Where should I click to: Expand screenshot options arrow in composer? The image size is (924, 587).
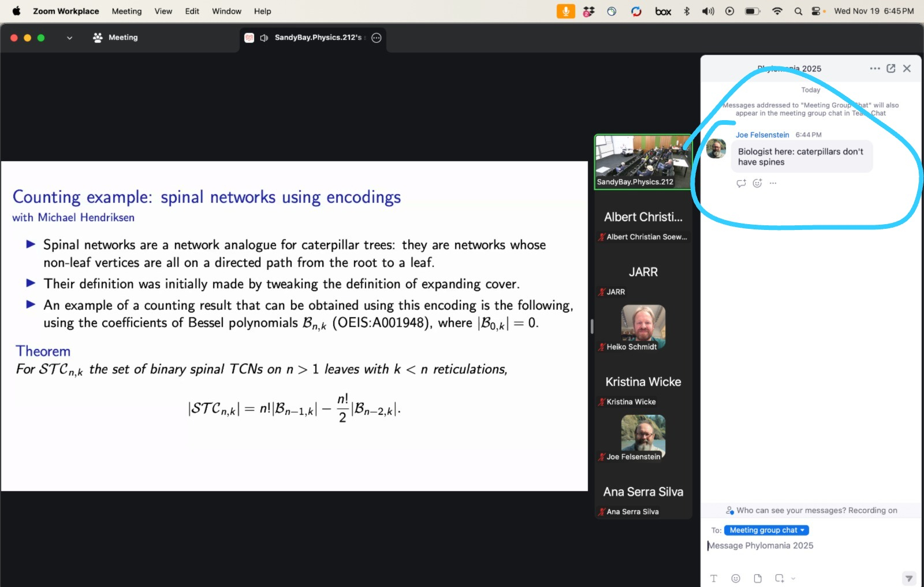pos(793,578)
